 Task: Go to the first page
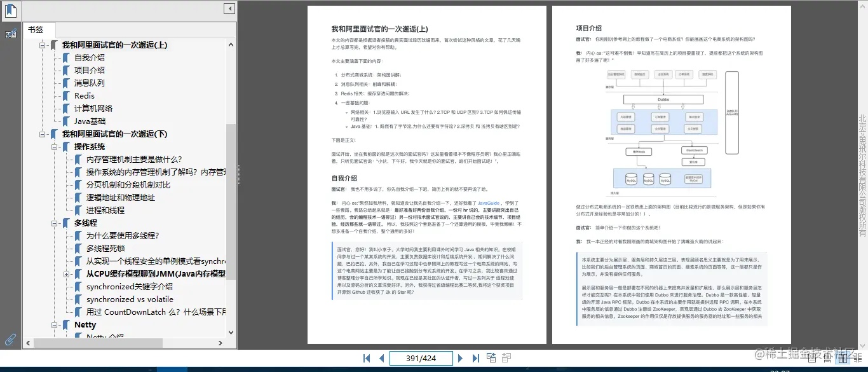pyautogui.click(x=367, y=358)
